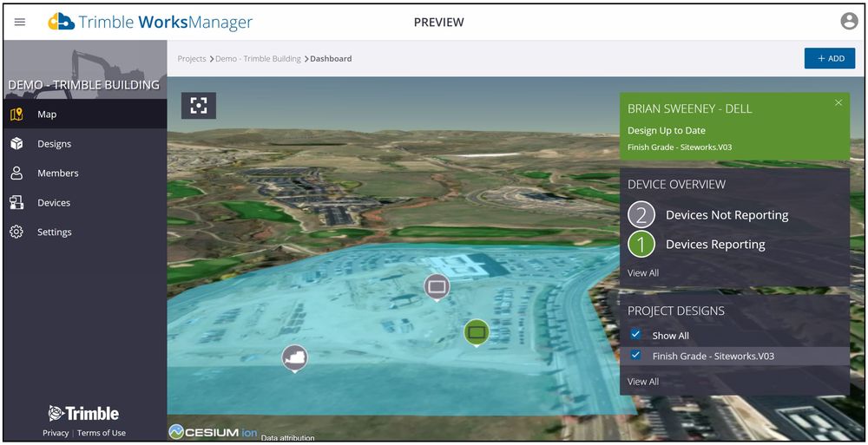Click the + ADD button
Screen dimensions: 868x445
pos(829,58)
